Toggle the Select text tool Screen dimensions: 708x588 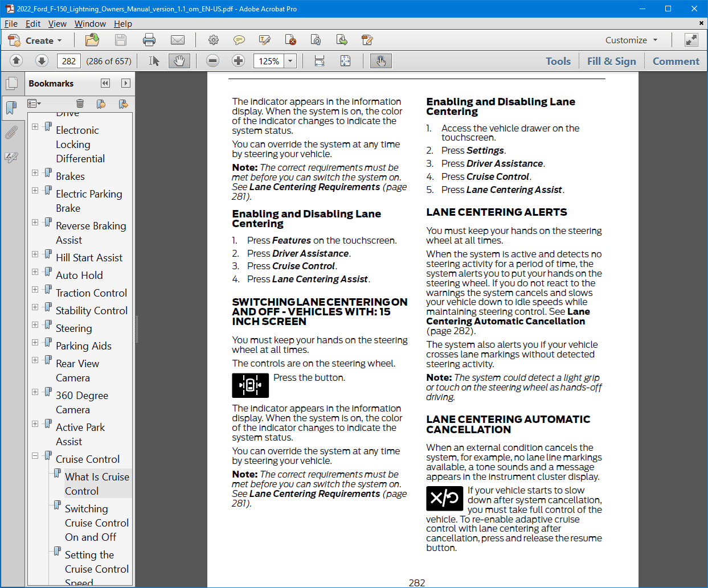click(x=154, y=61)
